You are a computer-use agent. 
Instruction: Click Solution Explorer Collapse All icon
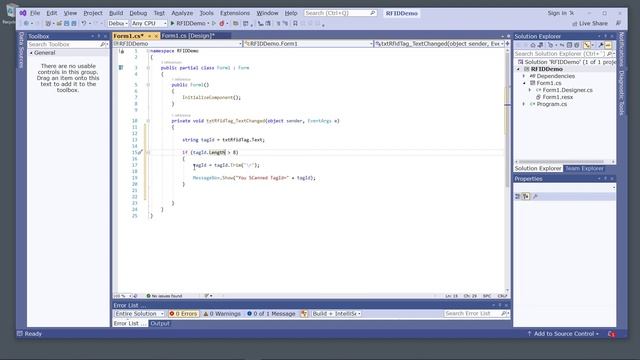pos(569,45)
